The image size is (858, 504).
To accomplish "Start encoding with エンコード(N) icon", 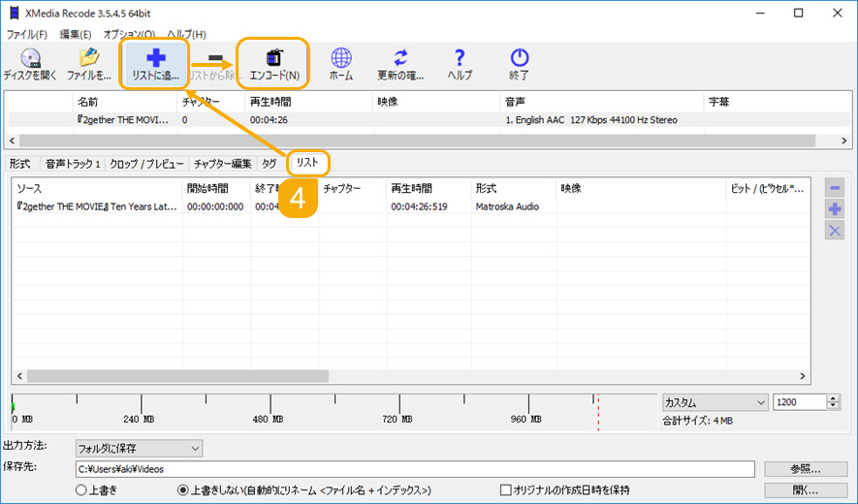I will click(x=274, y=65).
